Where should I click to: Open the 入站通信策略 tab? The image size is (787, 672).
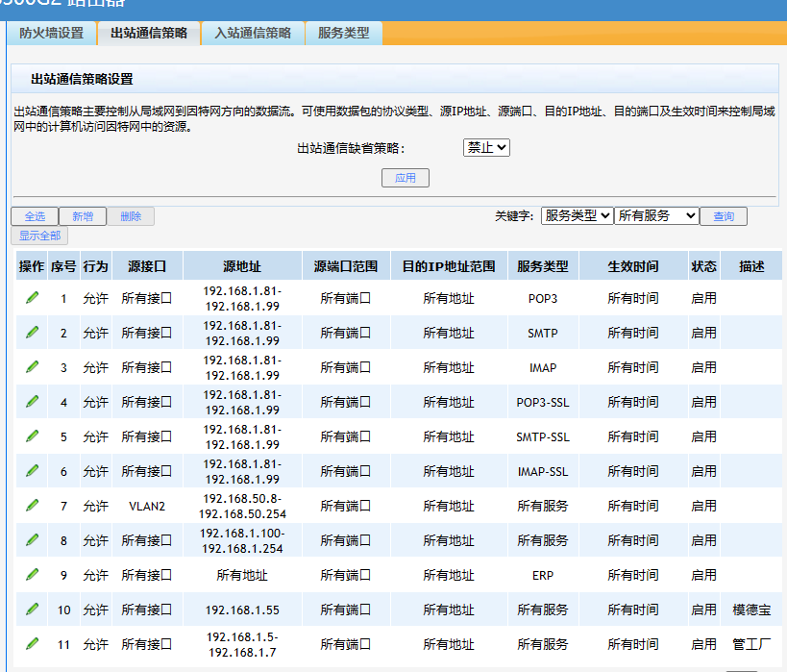(x=253, y=33)
